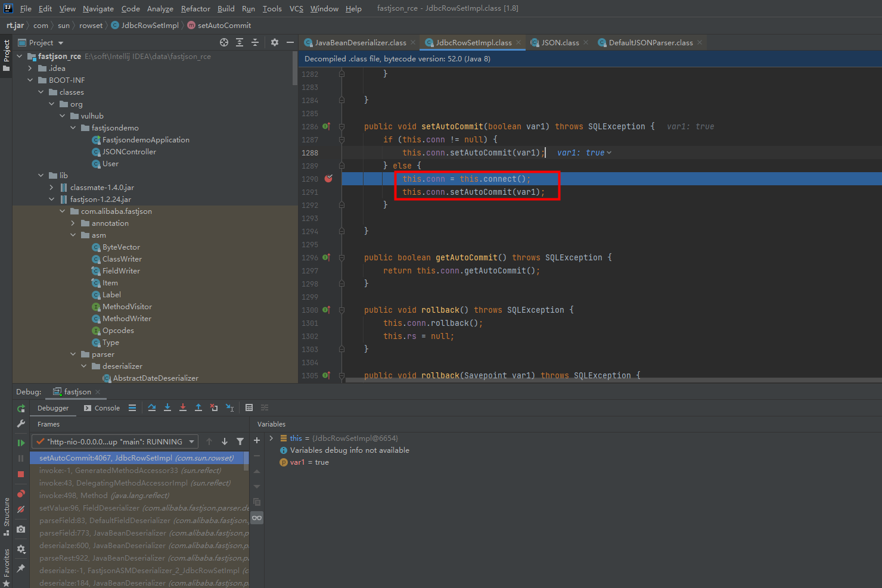The image size is (882, 588).
Task: Open the Navigate menu
Action: coord(98,9)
